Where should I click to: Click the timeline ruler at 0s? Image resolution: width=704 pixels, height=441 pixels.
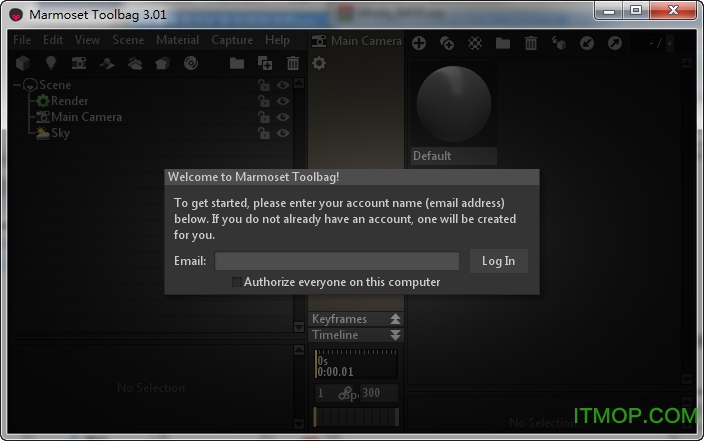[x=356, y=364]
